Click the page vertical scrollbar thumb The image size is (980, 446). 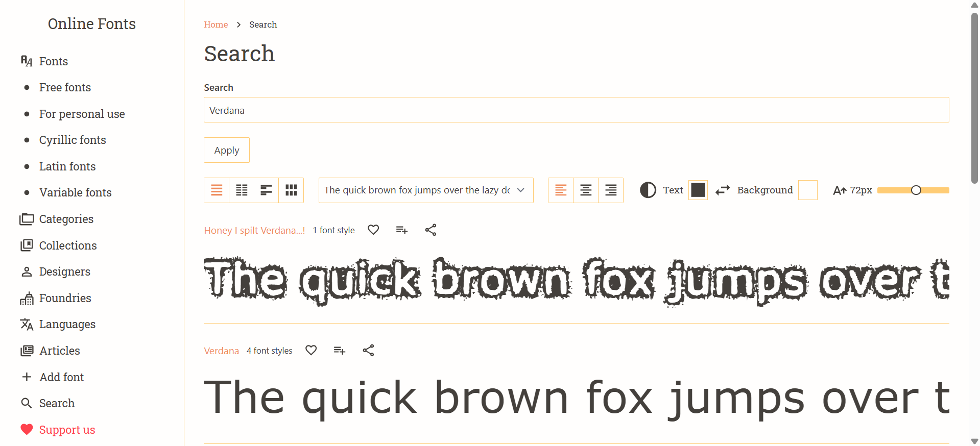tap(974, 97)
